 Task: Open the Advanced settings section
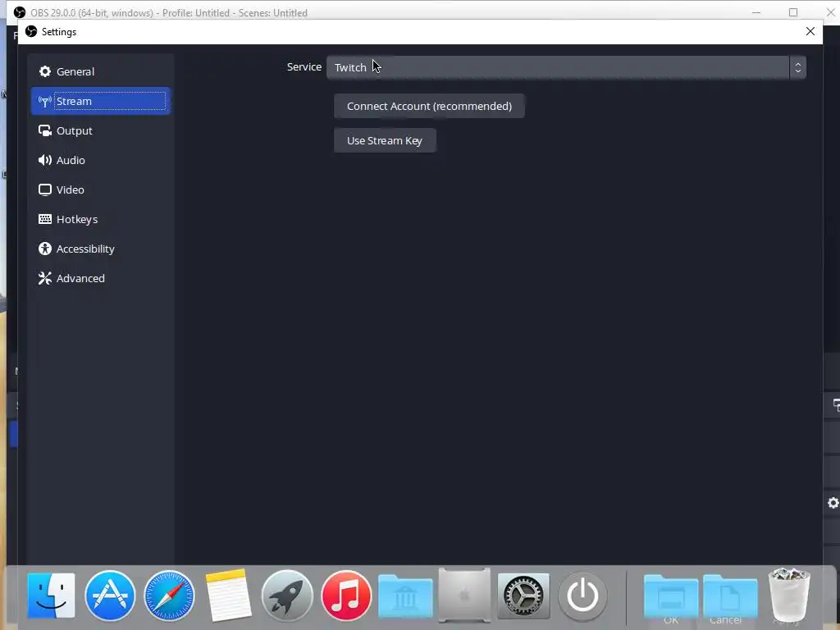(101, 278)
